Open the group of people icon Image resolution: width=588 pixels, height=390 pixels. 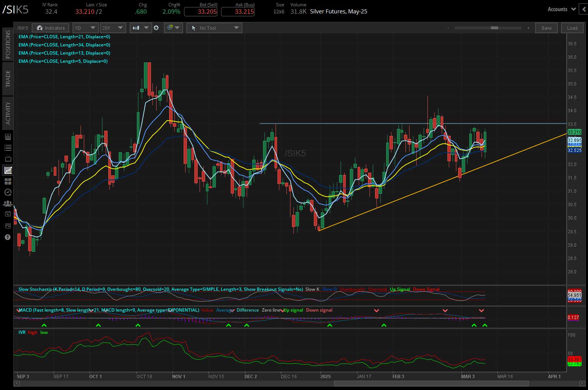7,204
